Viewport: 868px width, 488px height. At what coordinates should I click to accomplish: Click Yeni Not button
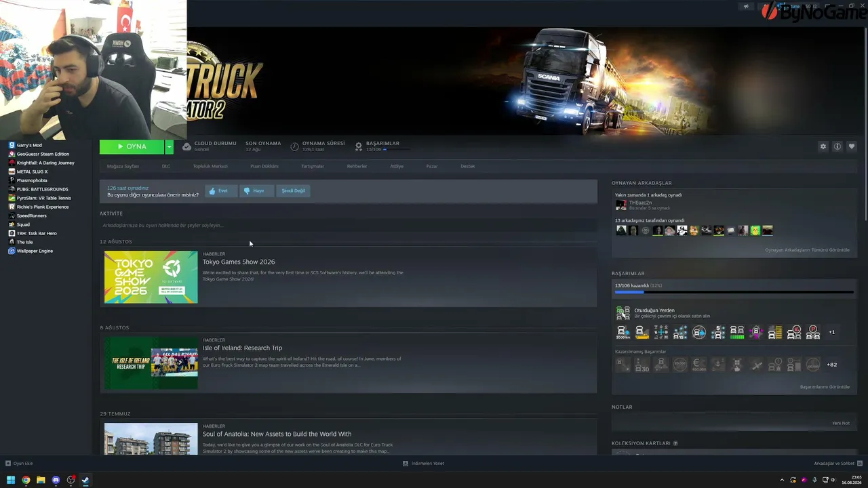[841, 423]
